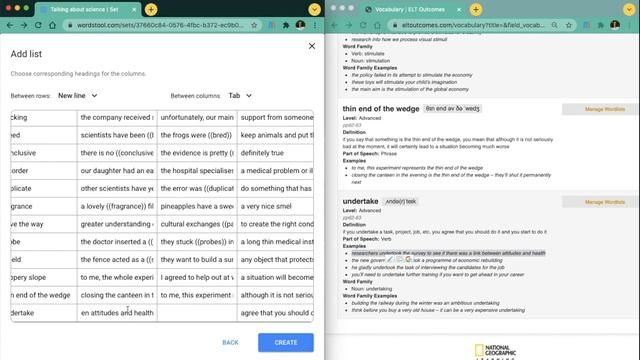Click Forward arrow in wordstool browser window

24,25
